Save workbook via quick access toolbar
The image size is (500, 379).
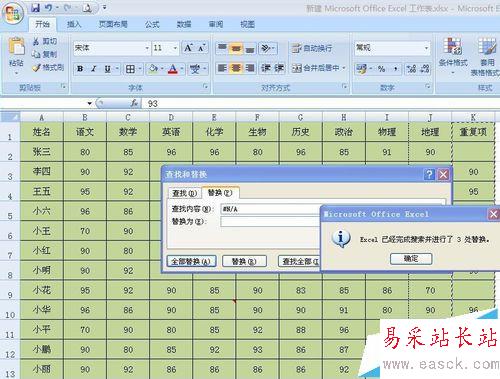[x=35, y=8]
